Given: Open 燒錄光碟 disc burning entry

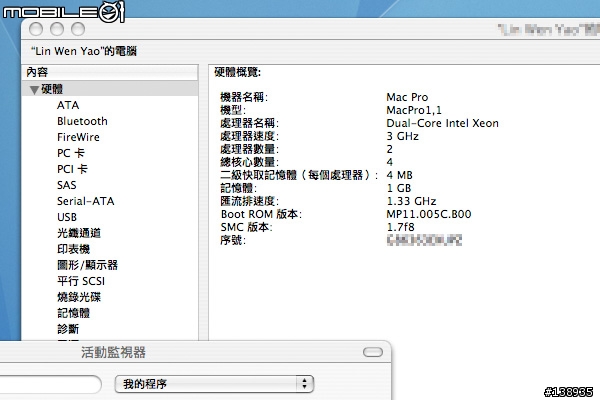Looking at the screenshot, I should [x=79, y=297].
